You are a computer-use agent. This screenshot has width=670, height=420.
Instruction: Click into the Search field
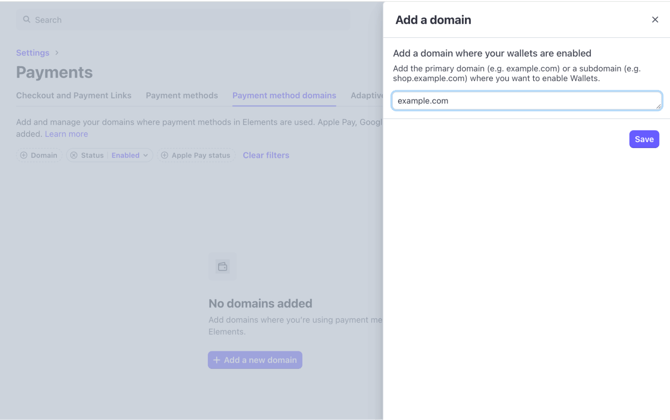pos(183,20)
